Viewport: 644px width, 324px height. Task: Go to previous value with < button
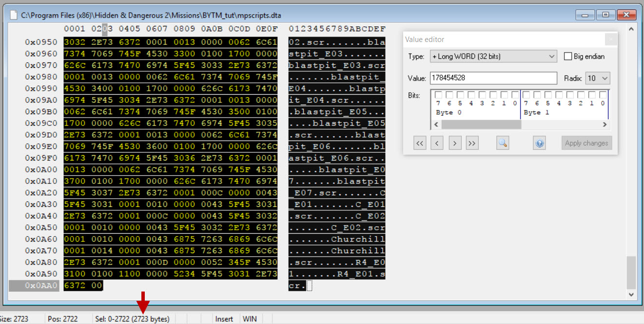[x=437, y=143]
